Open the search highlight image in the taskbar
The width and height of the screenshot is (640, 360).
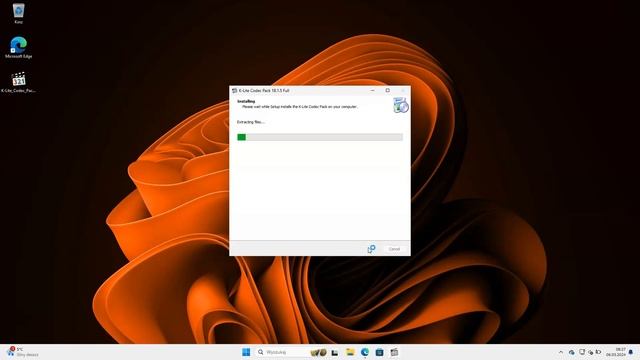[x=318, y=352]
